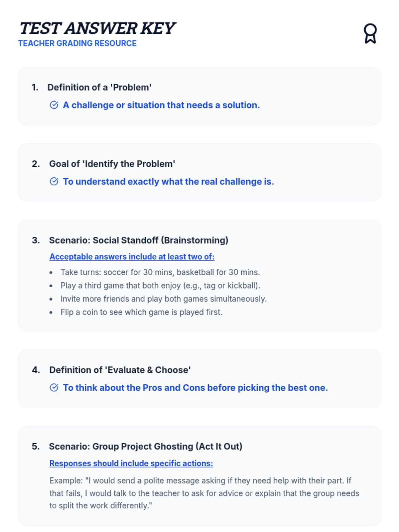The image size is (399, 532).
Task: Click the 'Play a third game' bullet item
Action: pos(160,286)
